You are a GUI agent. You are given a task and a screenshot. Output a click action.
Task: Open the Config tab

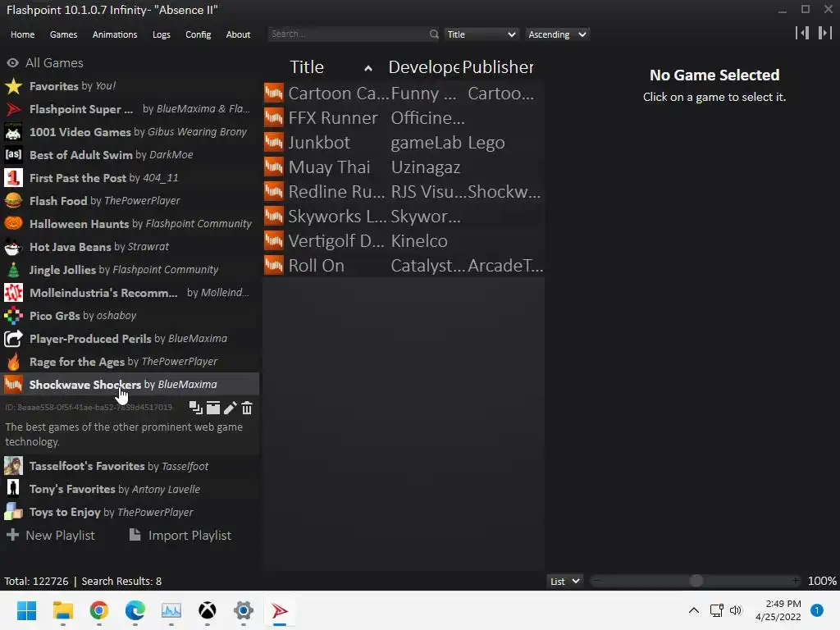pyautogui.click(x=199, y=34)
